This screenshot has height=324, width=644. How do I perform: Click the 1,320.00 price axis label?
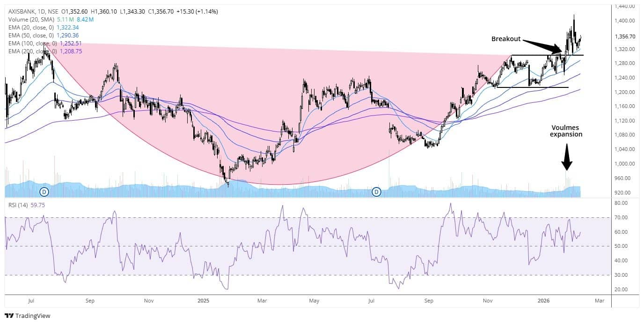[625, 49]
